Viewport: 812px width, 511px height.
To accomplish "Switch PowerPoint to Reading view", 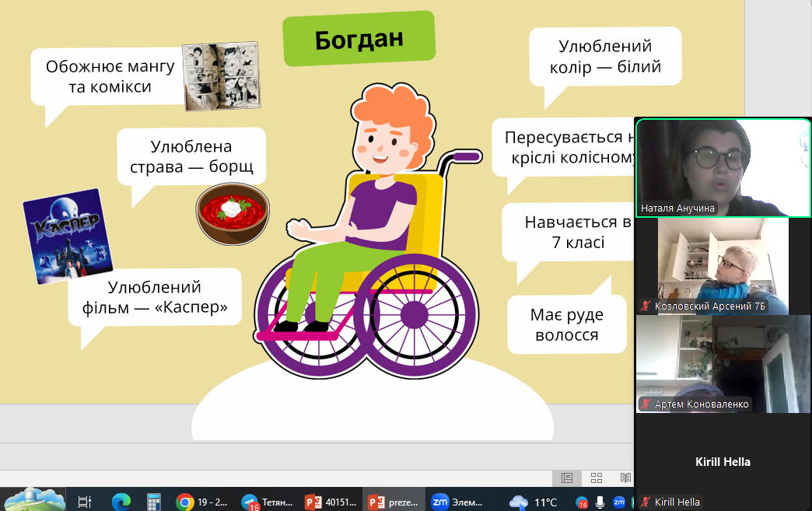I will point(625,478).
